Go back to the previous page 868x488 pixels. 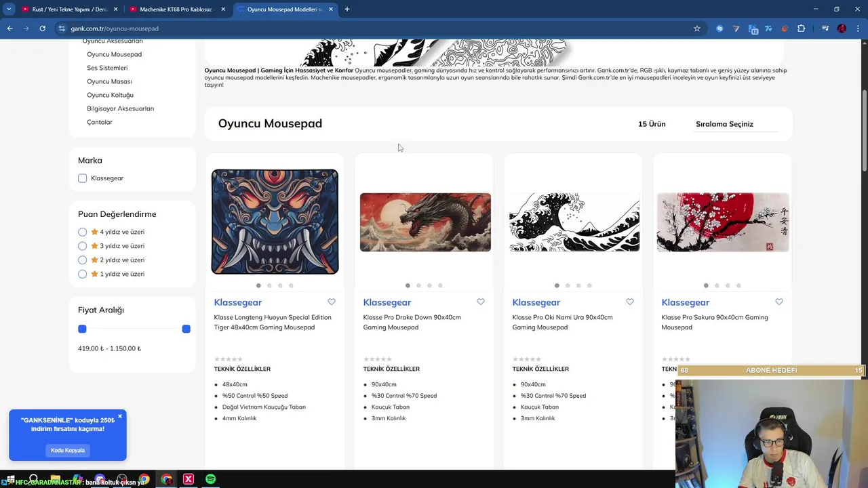pos(10,28)
